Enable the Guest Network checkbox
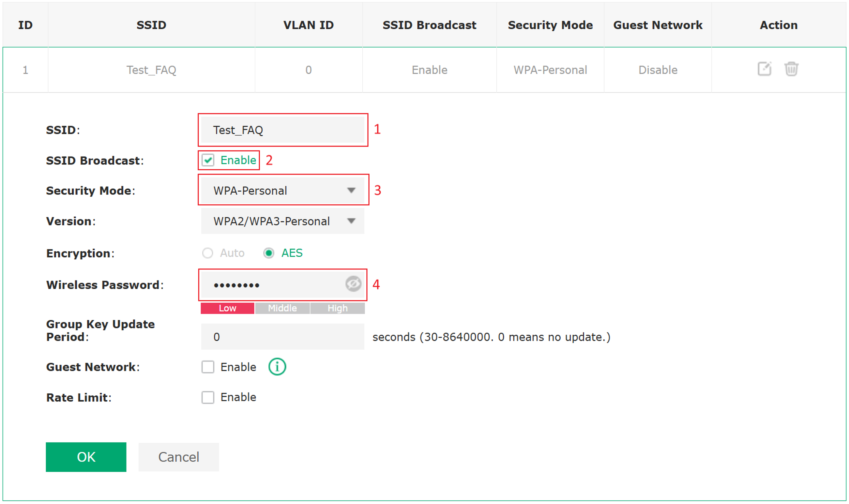Image resolution: width=849 pixels, height=504 pixels. point(208,367)
